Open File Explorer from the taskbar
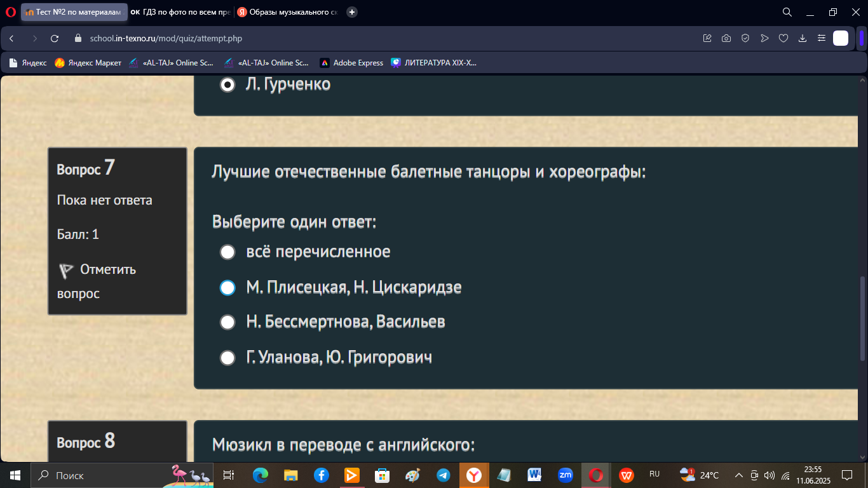 290,475
